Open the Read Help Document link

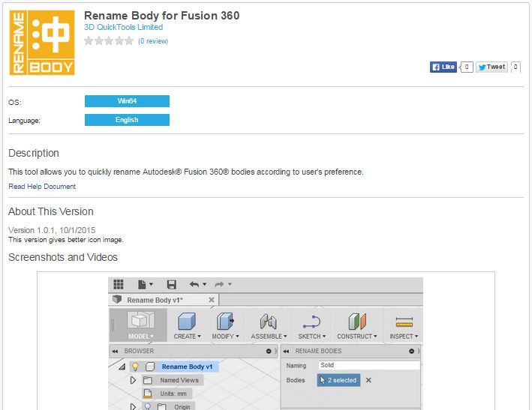[42, 187]
